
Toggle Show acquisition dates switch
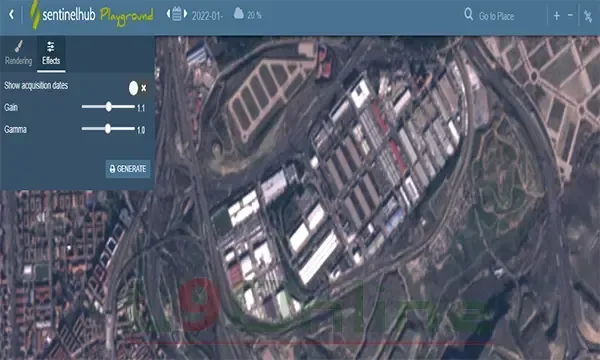pyautogui.click(x=137, y=88)
